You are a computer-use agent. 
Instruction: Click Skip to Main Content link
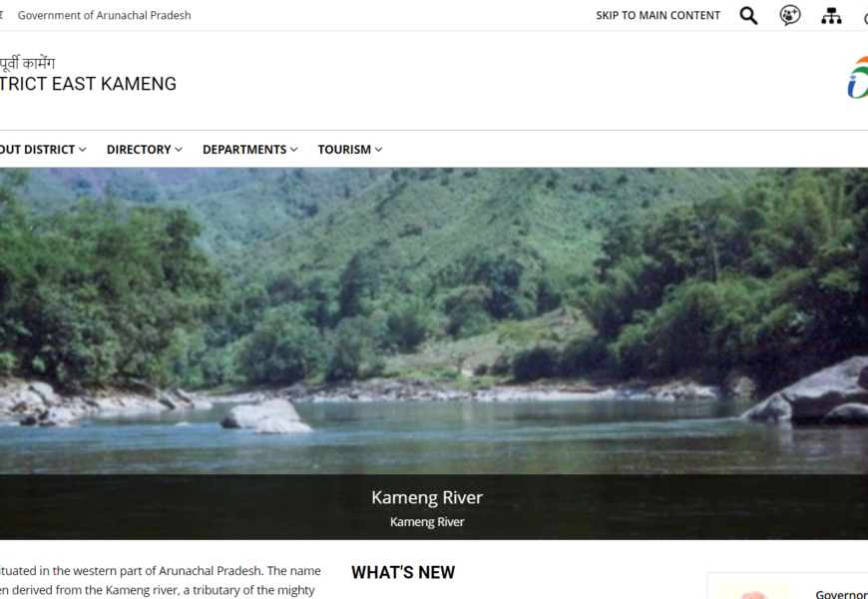coord(658,16)
